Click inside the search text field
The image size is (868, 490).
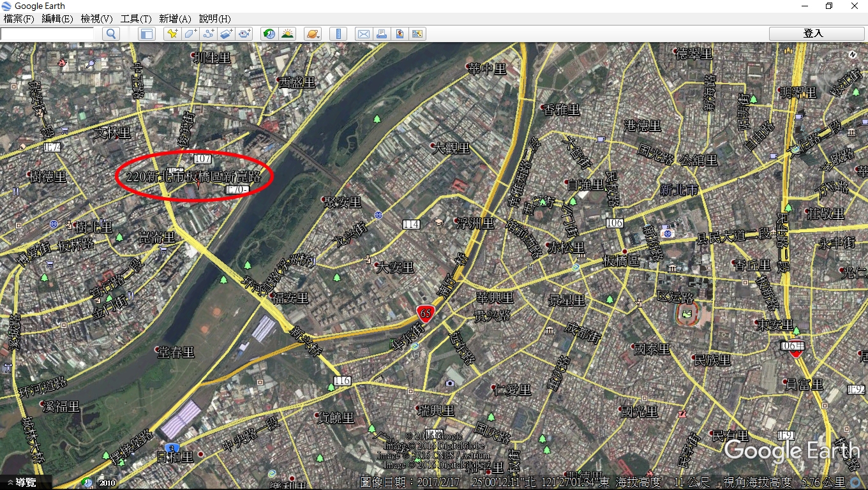[47, 34]
